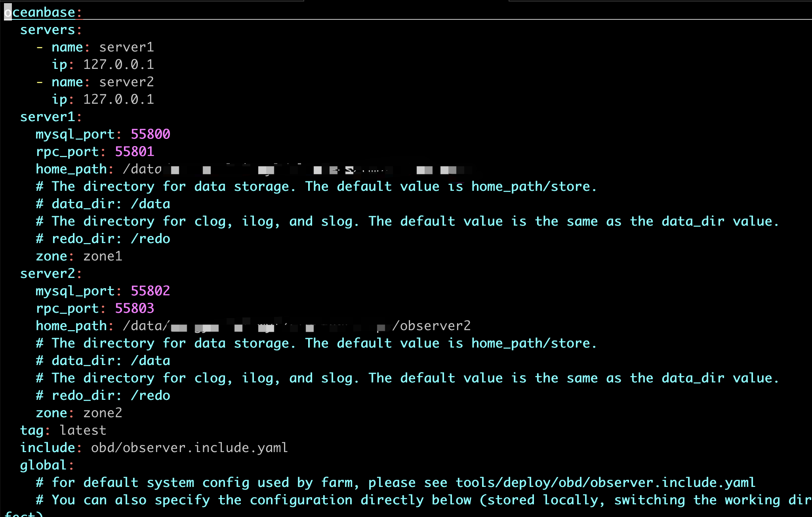Click the zone key under server2
The image size is (812, 517).
pos(51,413)
